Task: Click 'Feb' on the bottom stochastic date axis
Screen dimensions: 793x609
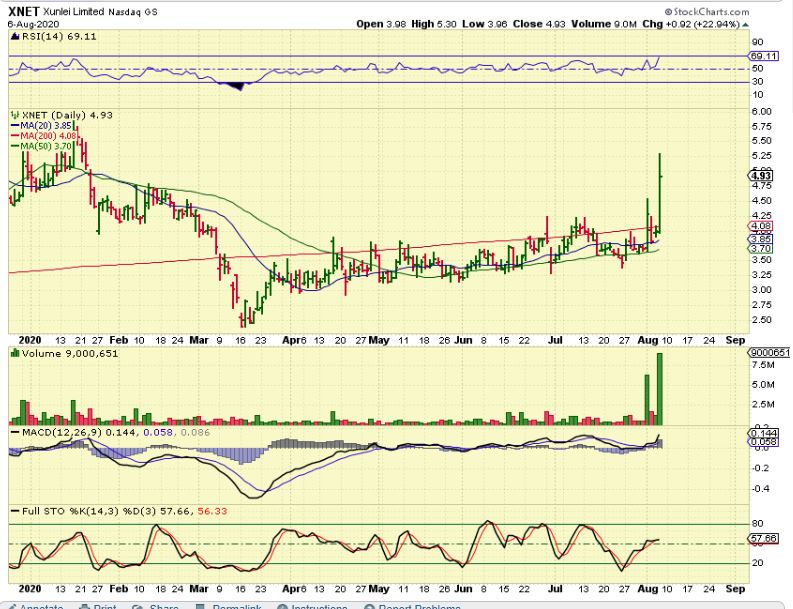Action: (x=119, y=589)
